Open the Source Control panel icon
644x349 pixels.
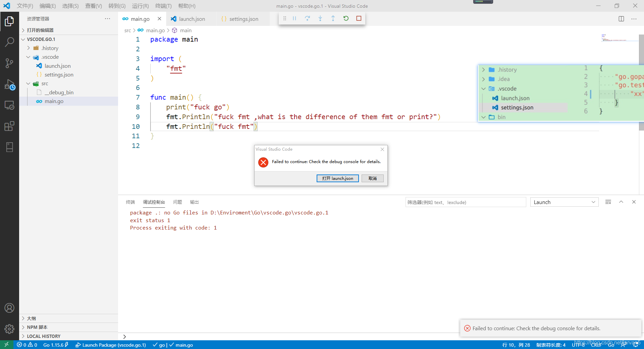(x=9, y=63)
